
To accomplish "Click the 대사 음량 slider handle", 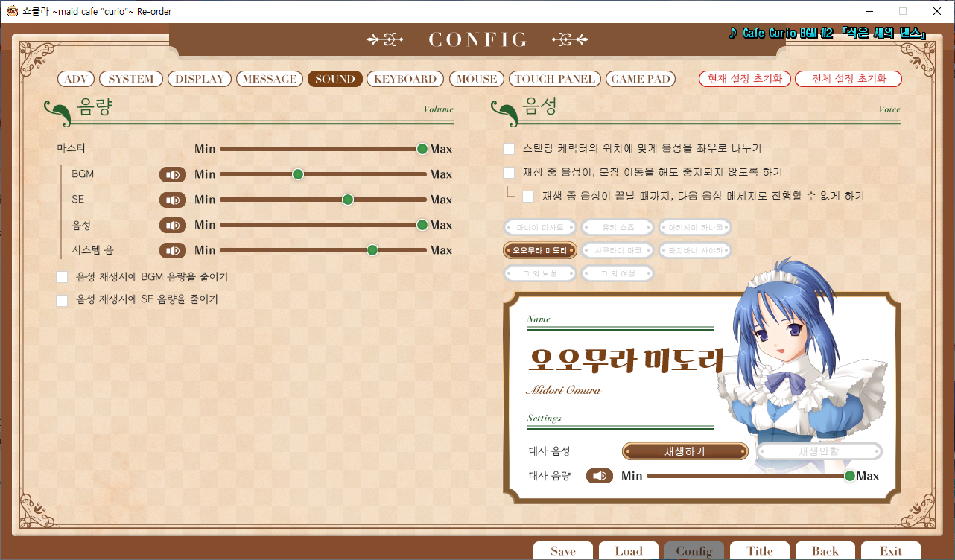I will [849, 476].
